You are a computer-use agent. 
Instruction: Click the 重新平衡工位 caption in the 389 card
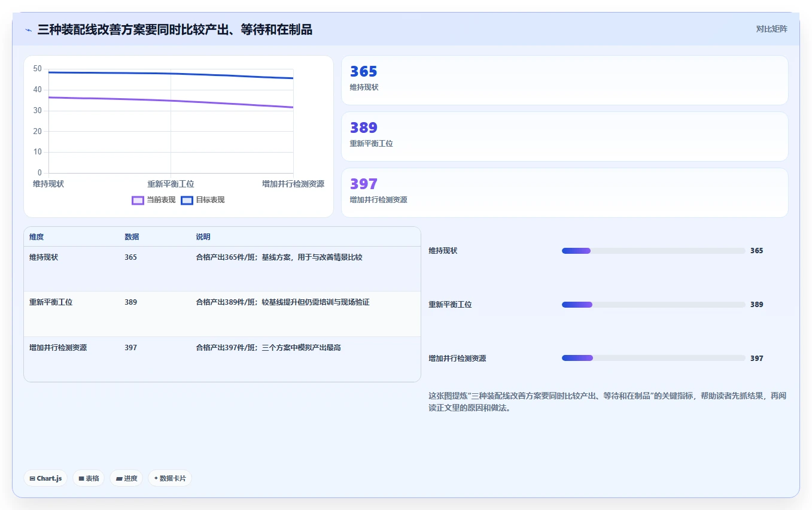pos(371,144)
